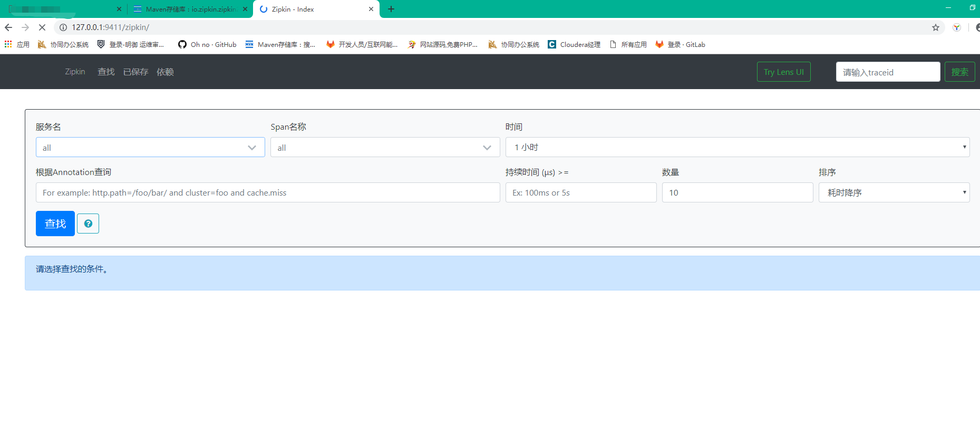Click the green 搜索 button

[x=959, y=72]
